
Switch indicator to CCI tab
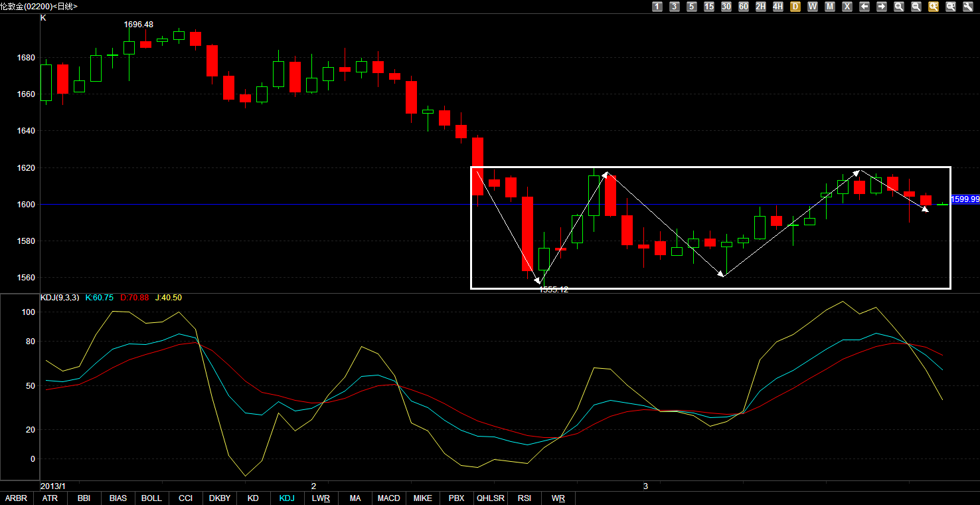point(186,498)
